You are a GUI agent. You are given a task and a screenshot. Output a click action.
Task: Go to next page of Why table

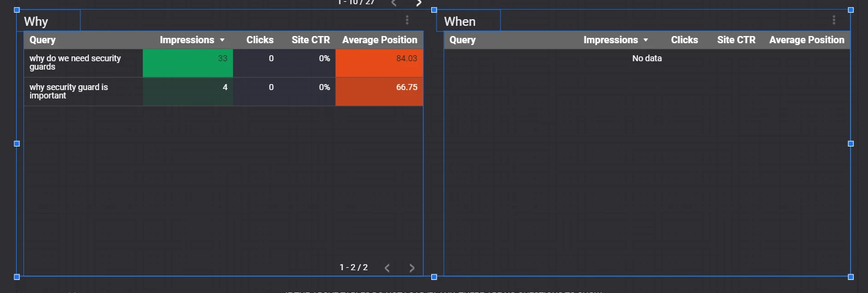tap(411, 268)
